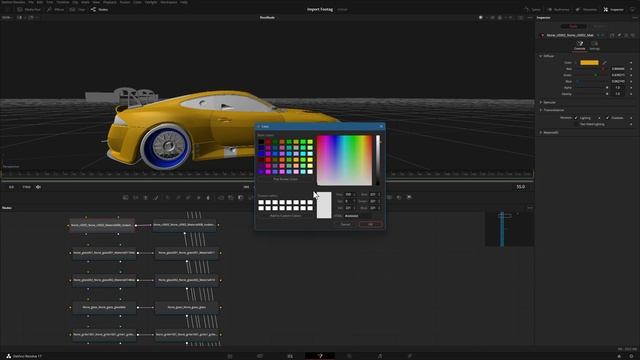
Task: Click Pick Screen Color button
Action: click(x=285, y=179)
